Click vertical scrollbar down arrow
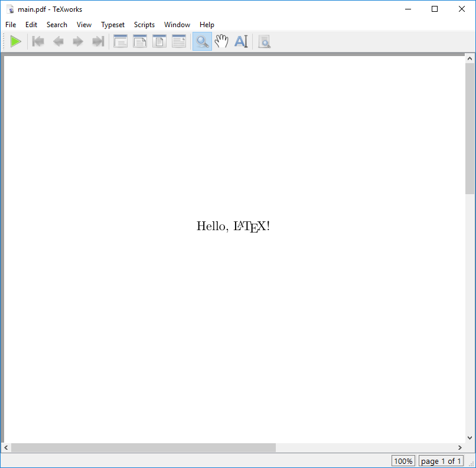 [x=470, y=438]
